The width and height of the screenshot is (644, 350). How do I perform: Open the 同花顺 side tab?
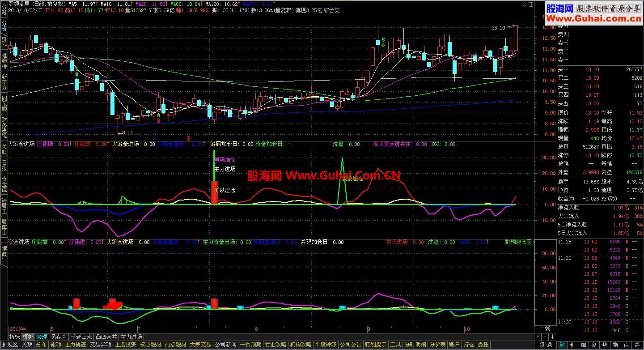(4, 104)
